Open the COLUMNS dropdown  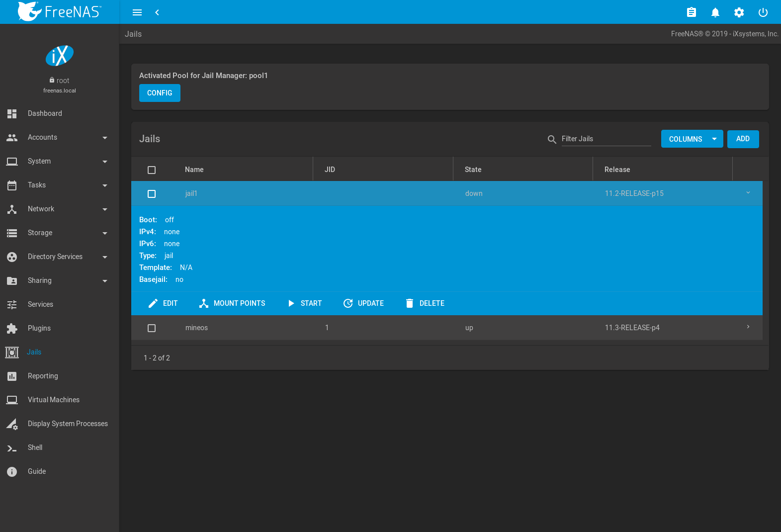692,139
